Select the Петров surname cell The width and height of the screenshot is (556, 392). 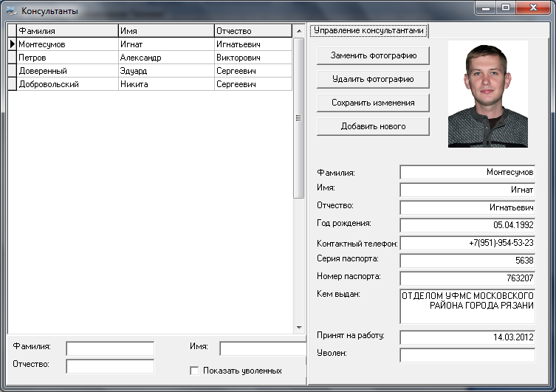[x=67, y=58]
